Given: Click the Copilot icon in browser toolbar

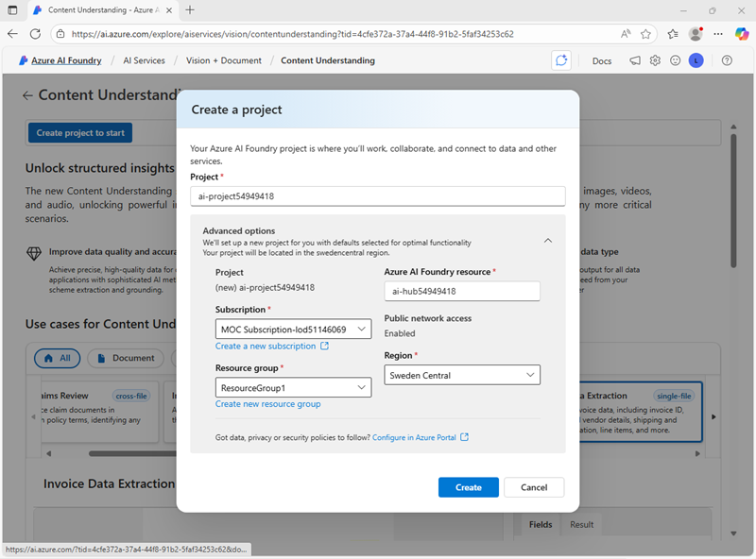Looking at the screenshot, I should tap(742, 33).
